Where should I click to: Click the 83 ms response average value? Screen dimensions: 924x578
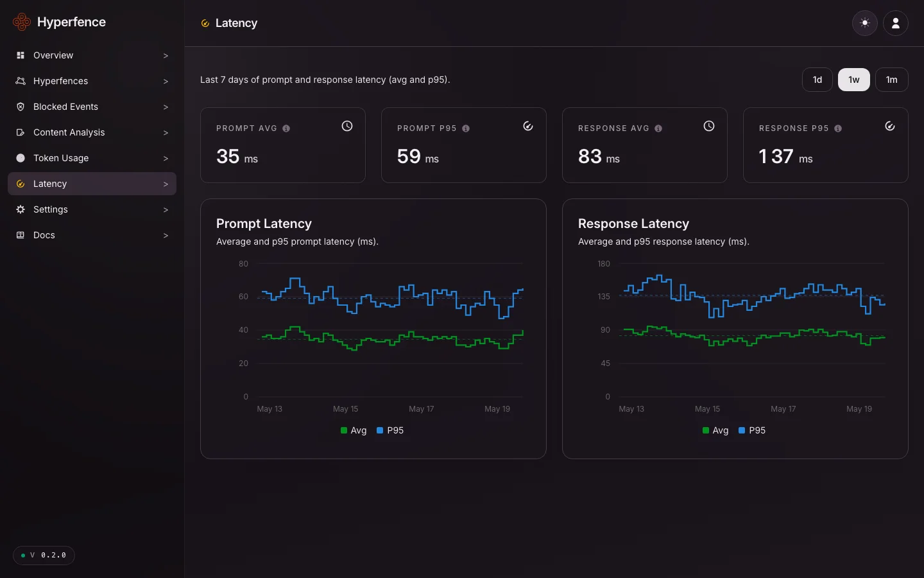(599, 157)
